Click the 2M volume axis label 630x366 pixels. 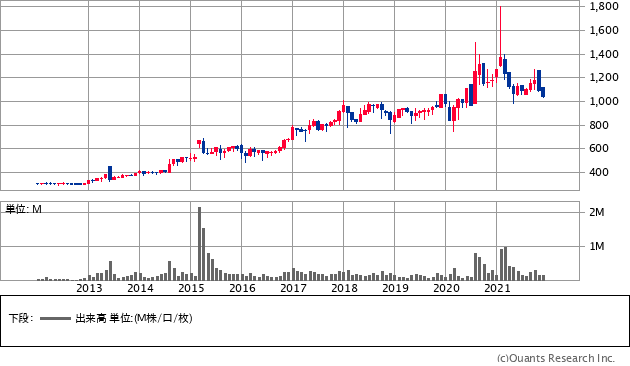click(597, 212)
